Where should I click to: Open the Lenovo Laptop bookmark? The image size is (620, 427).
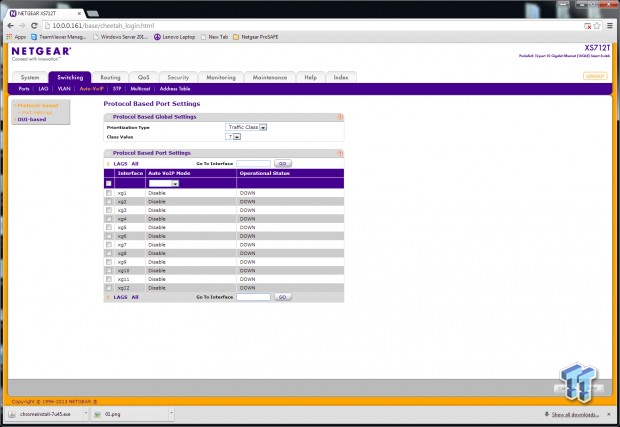[x=174, y=37]
